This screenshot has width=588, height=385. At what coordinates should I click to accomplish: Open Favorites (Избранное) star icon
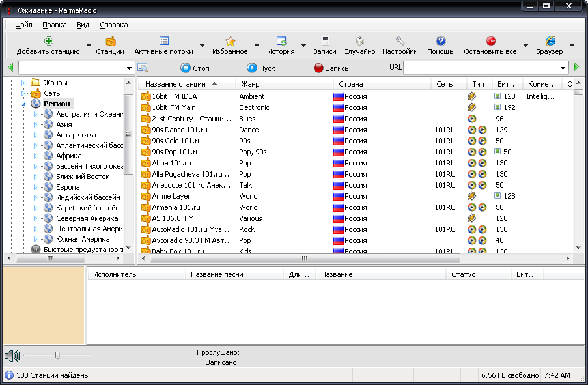click(x=230, y=41)
